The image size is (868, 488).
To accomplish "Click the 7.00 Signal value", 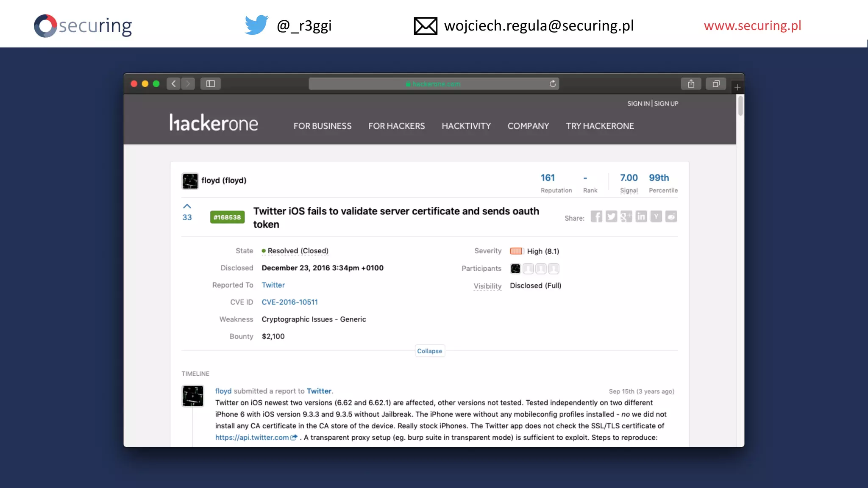I will [x=629, y=178].
